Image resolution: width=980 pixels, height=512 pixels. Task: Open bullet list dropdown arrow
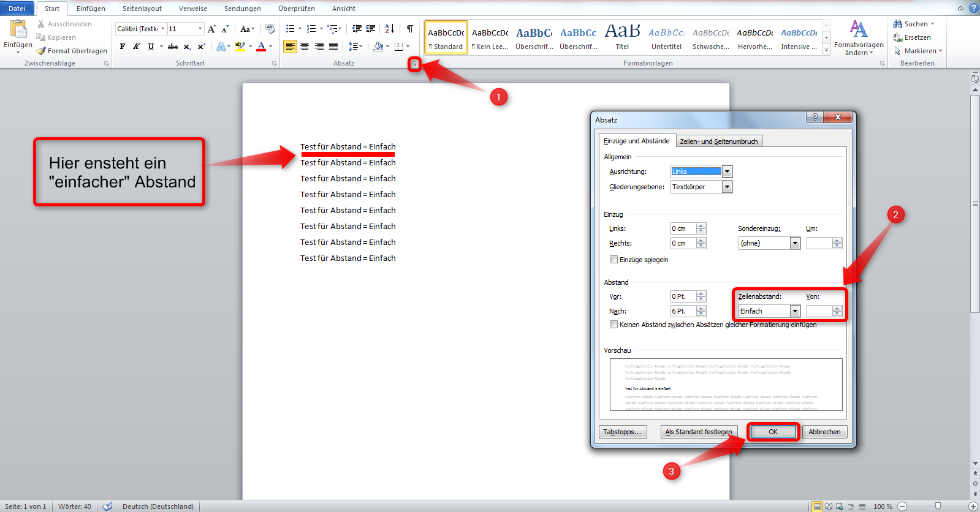point(300,29)
